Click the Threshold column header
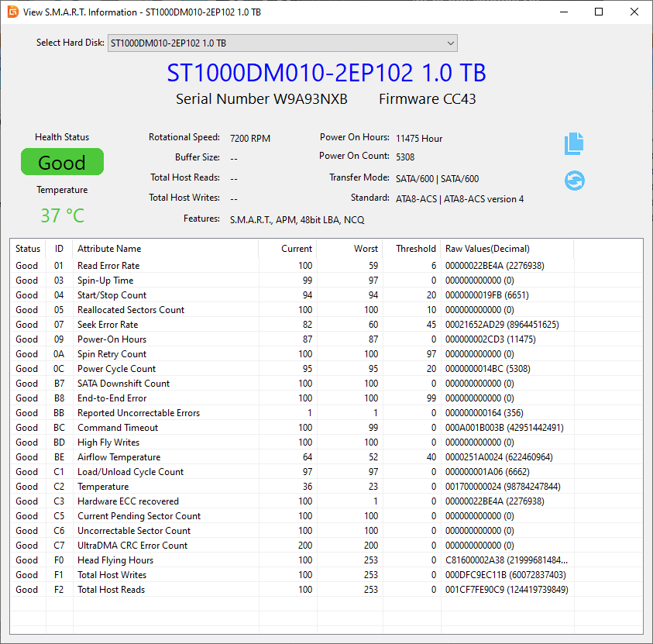Screen dimensions: 653x644 click(x=412, y=249)
